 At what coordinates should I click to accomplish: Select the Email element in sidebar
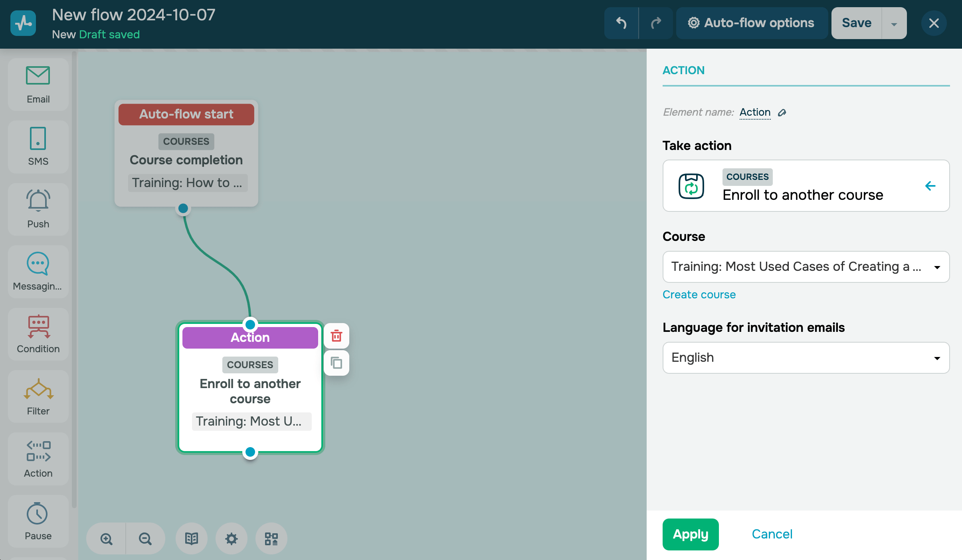tap(38, 85)
